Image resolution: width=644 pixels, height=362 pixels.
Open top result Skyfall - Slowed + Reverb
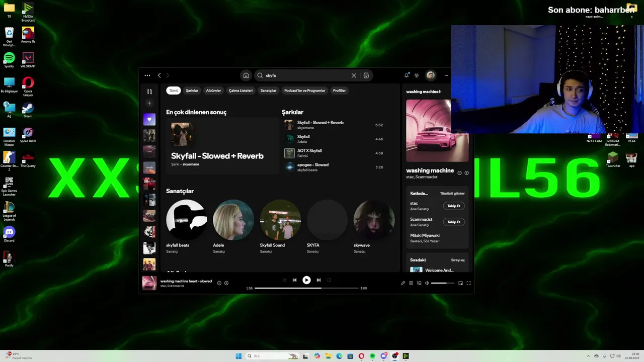pos(222,146)
